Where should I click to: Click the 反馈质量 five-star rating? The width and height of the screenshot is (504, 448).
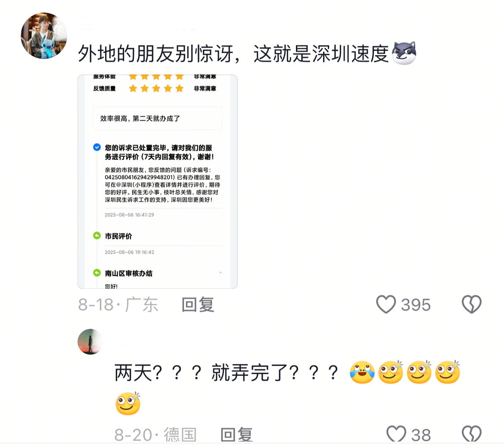tap(156, 88)
